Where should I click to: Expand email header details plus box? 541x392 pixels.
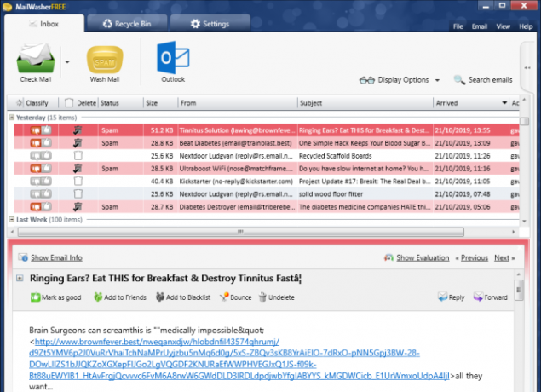20,278
